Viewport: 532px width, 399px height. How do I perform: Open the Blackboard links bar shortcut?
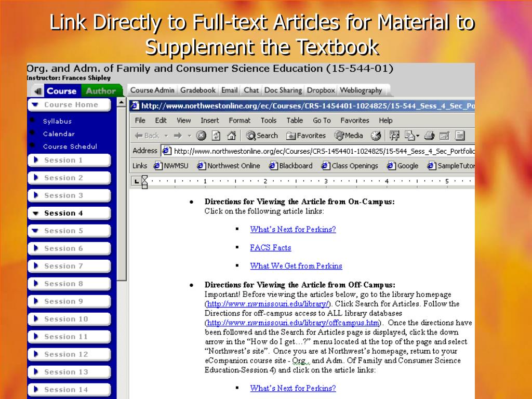(290, 166)
